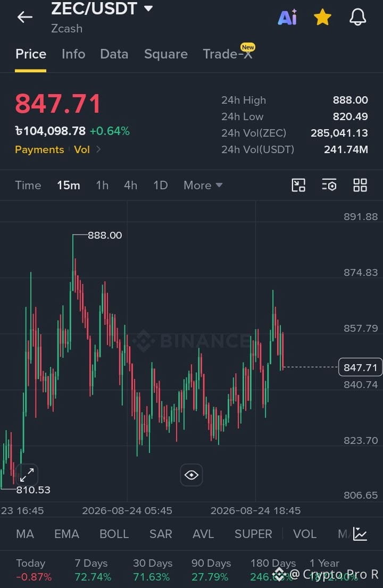Open the Payments tag link

39,149
